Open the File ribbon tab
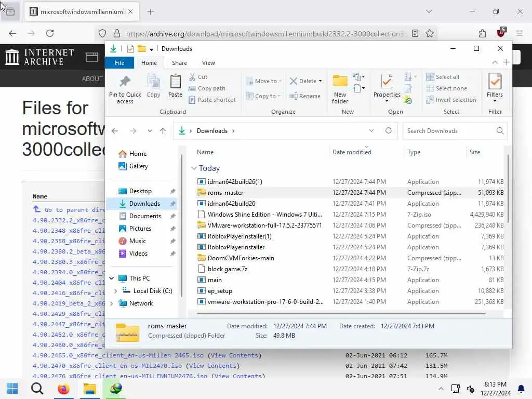The width and height of the screenshot is (532, 399). [119, 63]
